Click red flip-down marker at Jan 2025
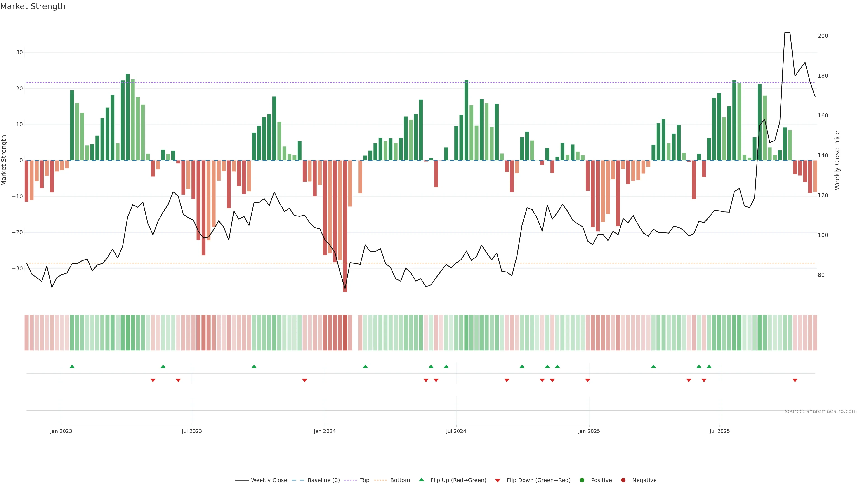The height and width of the screenshot is (488, 868). coord(588,380)
